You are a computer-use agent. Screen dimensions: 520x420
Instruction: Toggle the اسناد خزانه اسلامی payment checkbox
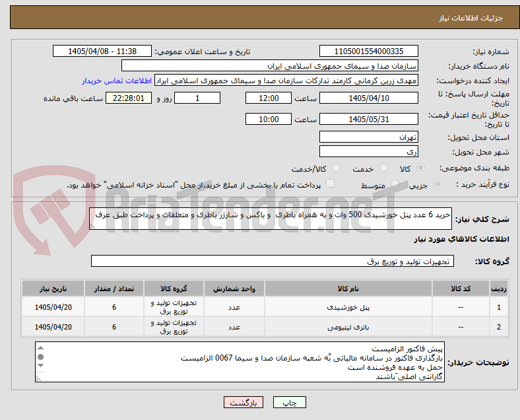331,184
